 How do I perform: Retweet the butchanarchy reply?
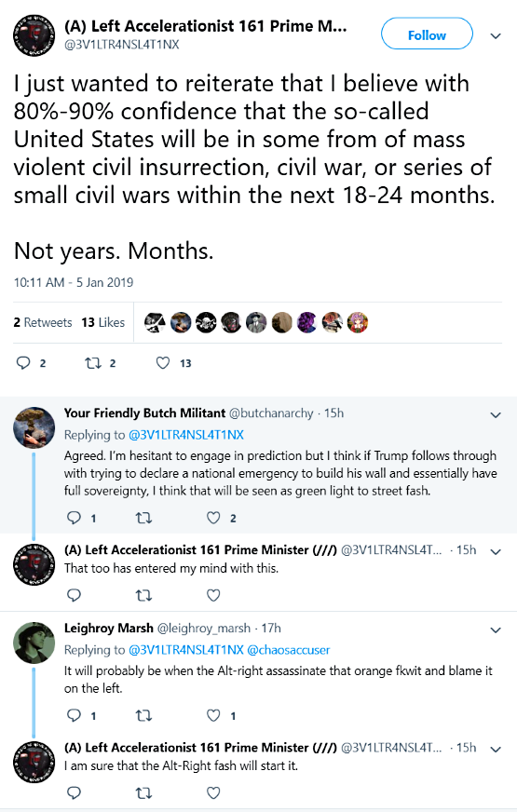(143, 518)
